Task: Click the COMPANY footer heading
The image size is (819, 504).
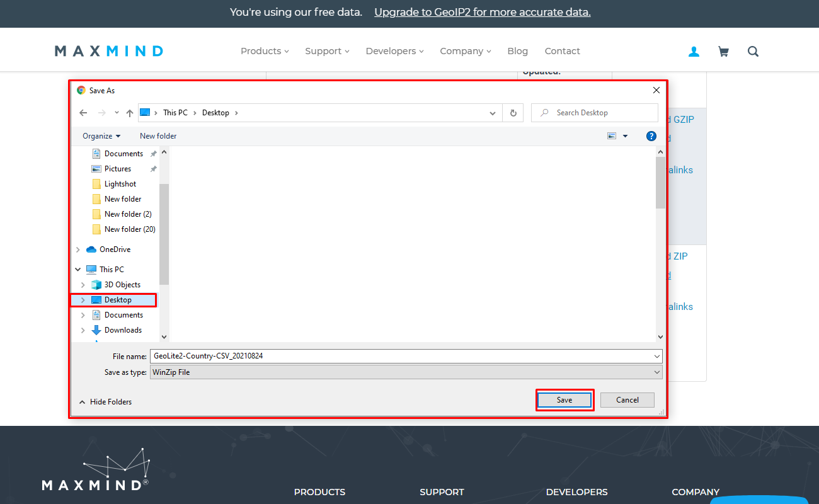Action: pos(696,492)
